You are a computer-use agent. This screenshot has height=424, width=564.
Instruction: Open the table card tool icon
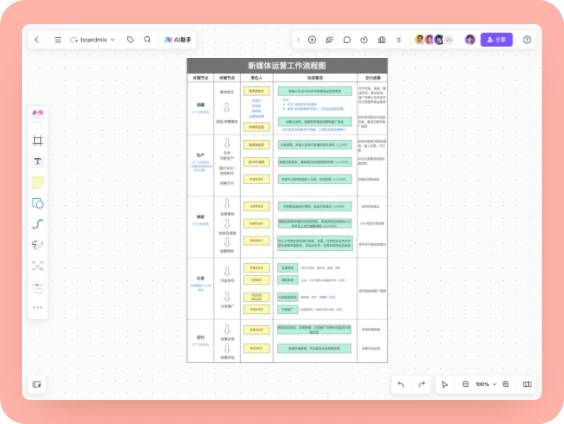click(x=38, y=287)
